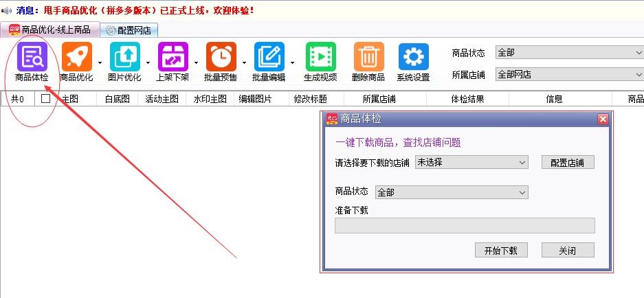Click the 活动主图 column header
This screenshot has height=298, width=644.
(162, 99)
